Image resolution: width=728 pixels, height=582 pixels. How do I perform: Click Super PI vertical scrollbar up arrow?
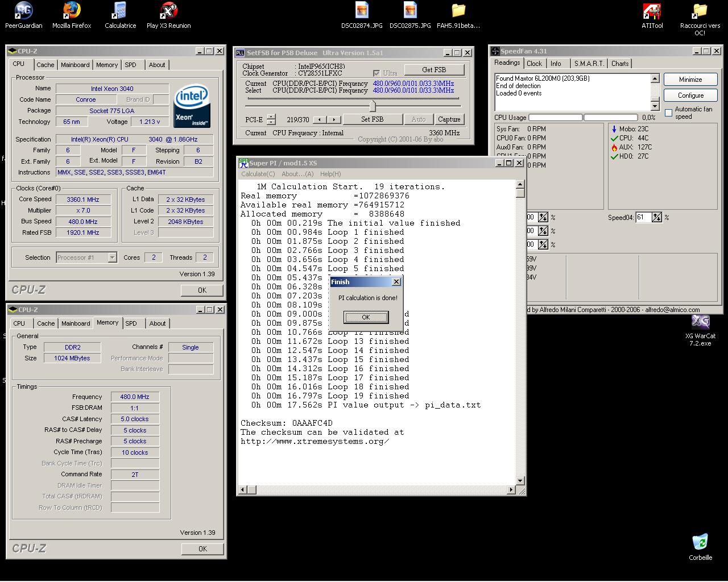coord(520,184)
